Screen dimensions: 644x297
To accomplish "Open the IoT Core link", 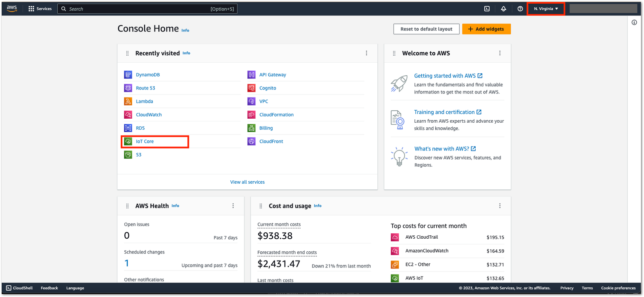I will [145, 141].
